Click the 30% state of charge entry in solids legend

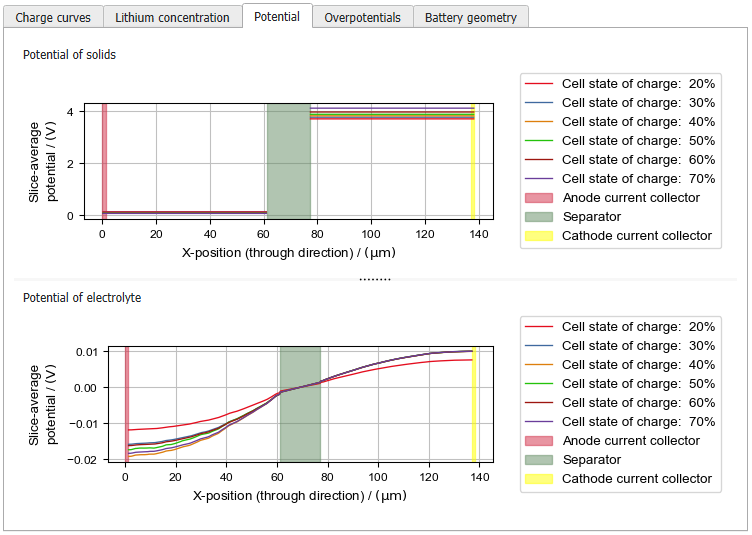(x=620, y=103)
